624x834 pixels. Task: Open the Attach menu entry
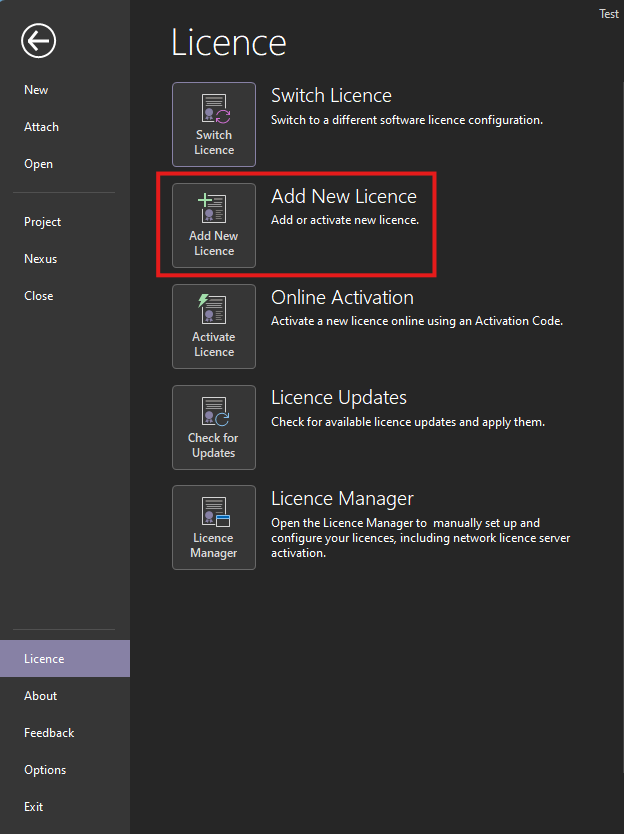click(41, 126)
